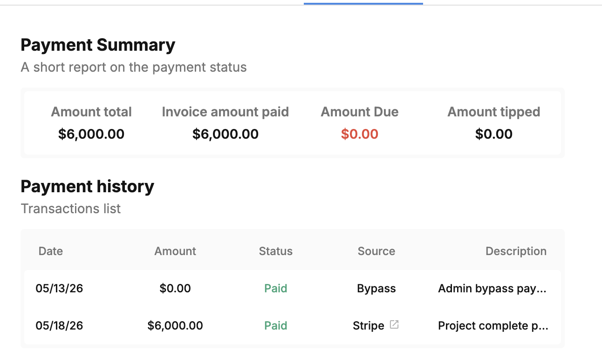Viewport: 602px width, 364px height.
Task: Click the $0.00 value under Amount tipped
Action: tap(494, 135)
